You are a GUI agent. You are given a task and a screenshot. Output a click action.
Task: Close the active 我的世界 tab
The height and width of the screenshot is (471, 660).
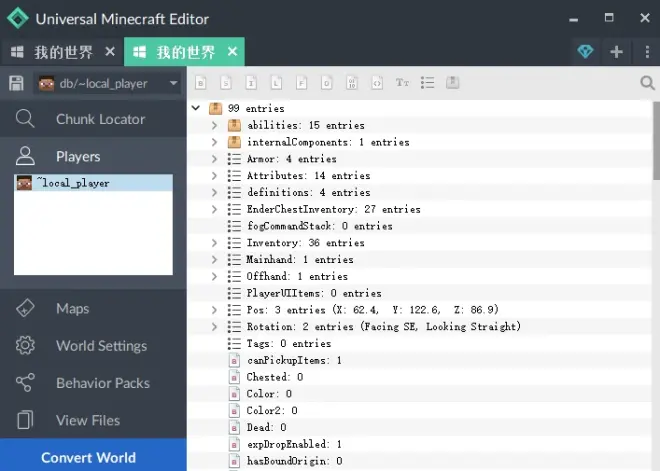(x=232, y=52)
